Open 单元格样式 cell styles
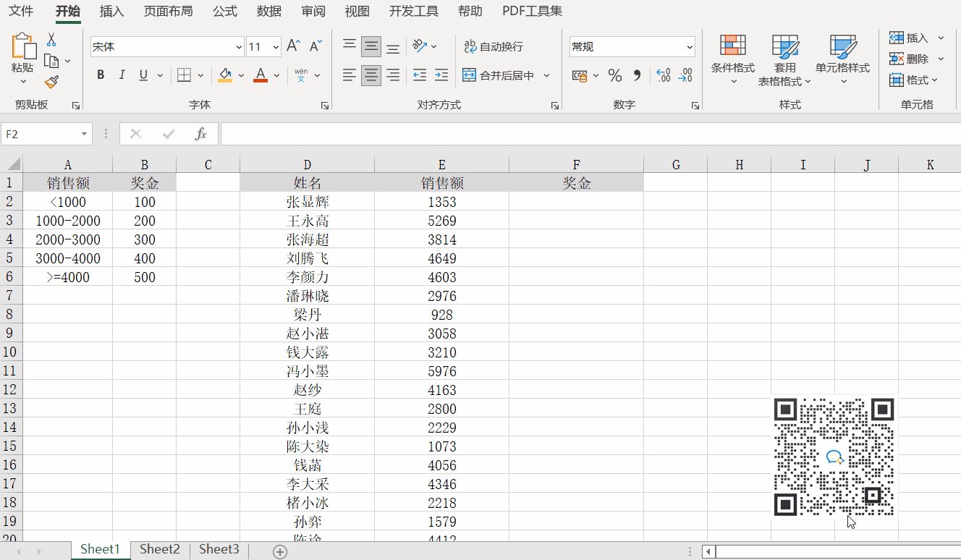961x560 pixels. pos(843,59)
